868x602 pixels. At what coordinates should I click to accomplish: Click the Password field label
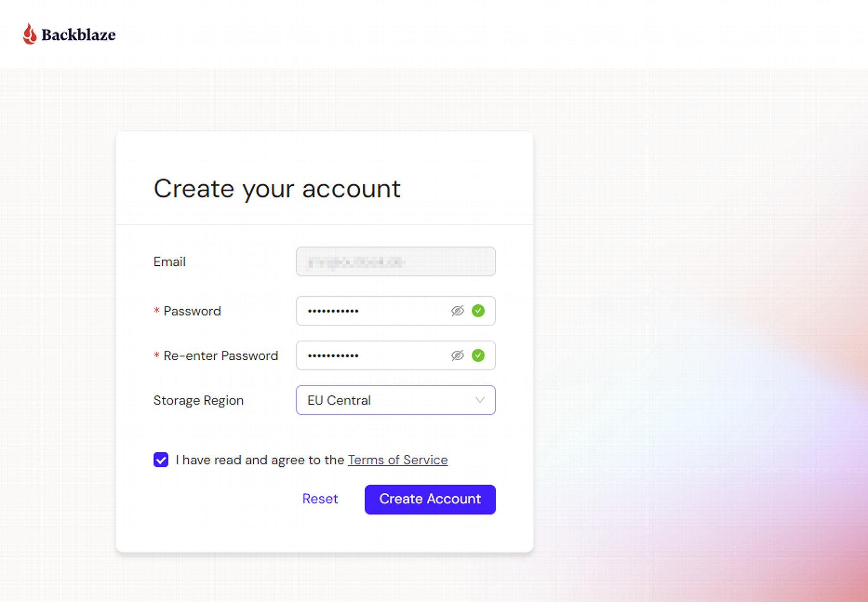(192, 311)
